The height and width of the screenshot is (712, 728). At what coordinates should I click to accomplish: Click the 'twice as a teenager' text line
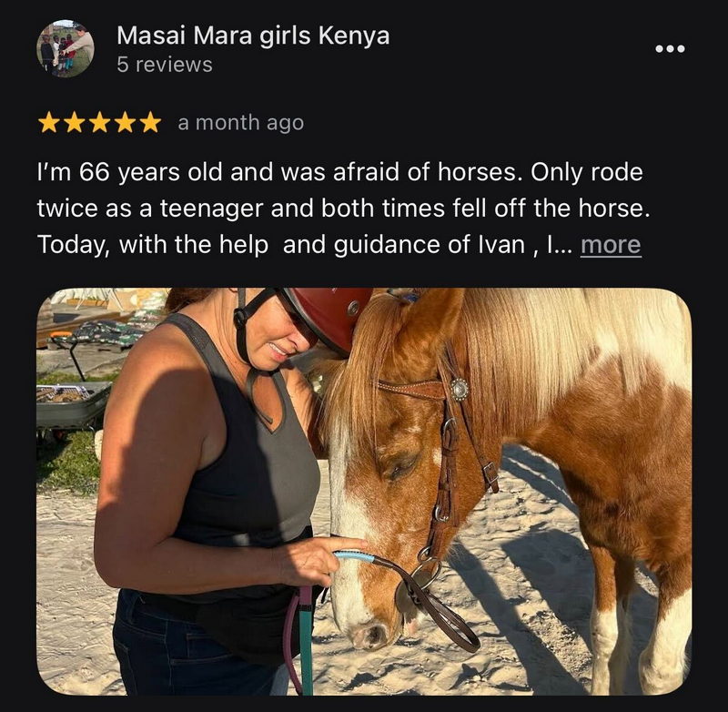(343, 209)
